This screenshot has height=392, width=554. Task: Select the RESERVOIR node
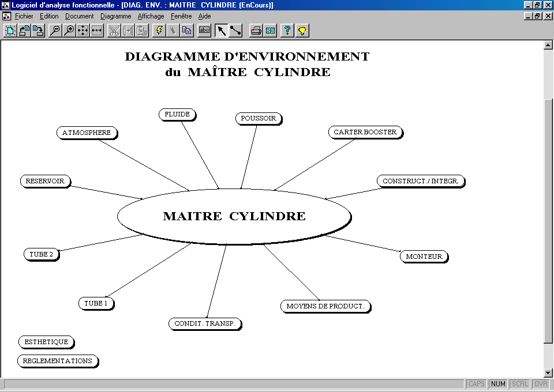coord(45,181)
